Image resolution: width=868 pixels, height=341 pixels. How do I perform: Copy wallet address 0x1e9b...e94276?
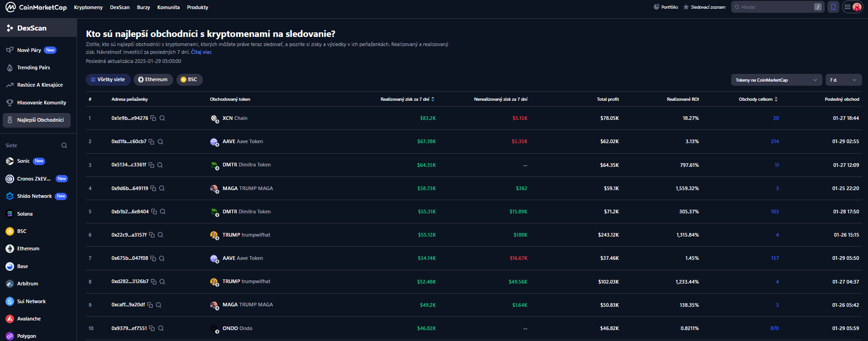tap(154, 118)
